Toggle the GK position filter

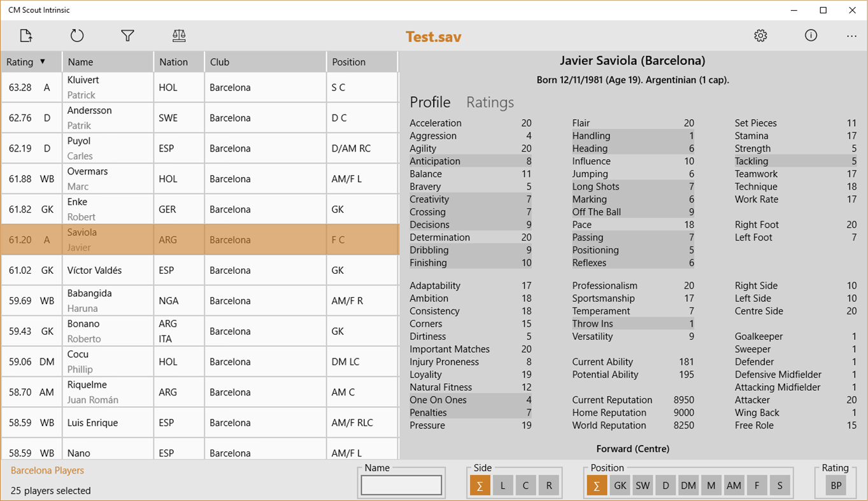pos(620,484)
